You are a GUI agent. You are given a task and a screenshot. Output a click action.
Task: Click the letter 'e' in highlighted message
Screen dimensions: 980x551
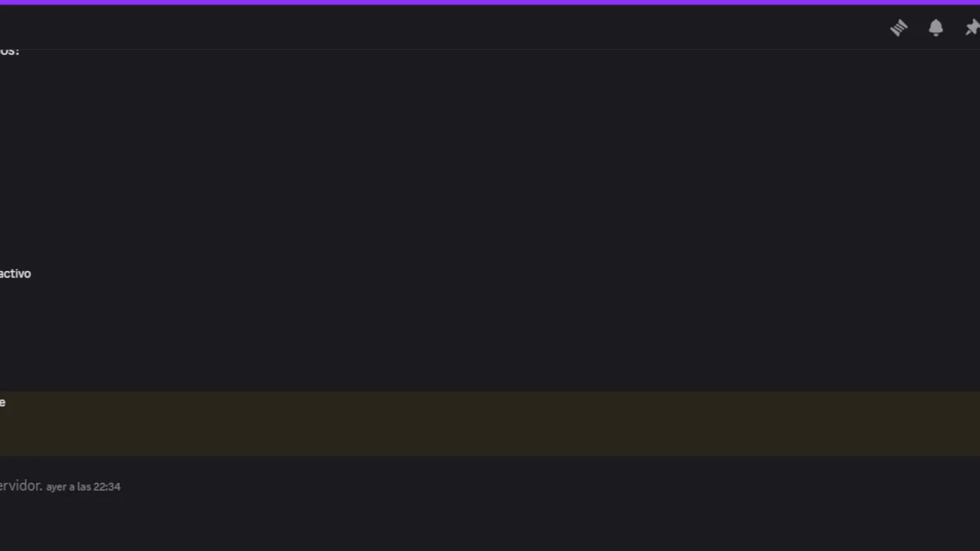click(2, 403)
